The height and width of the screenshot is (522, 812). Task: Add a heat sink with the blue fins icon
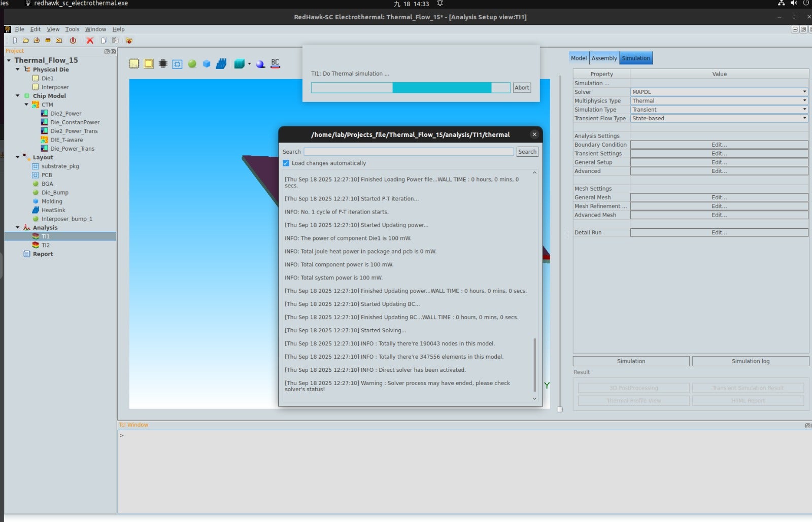(x=221, y=64)
